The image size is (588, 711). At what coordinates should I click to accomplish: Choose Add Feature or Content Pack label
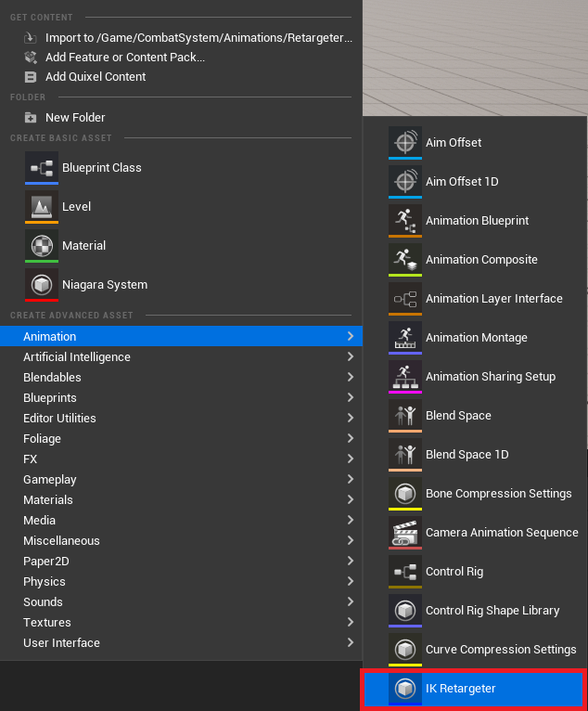(125, 58)
